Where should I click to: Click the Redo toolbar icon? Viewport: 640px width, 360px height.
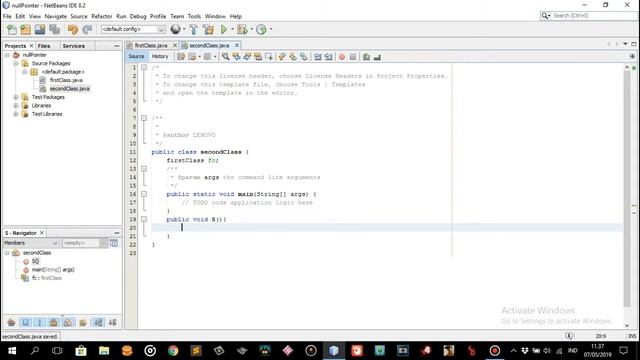click(87, 29)
